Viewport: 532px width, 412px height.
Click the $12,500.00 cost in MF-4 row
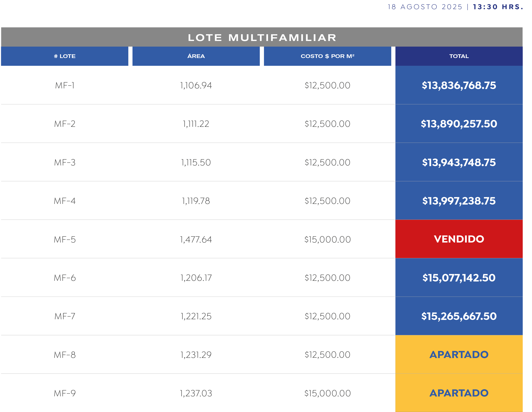coord(327,201)
